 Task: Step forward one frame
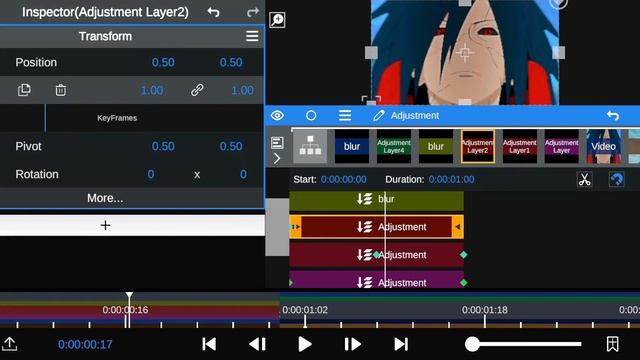pos(352,344)
